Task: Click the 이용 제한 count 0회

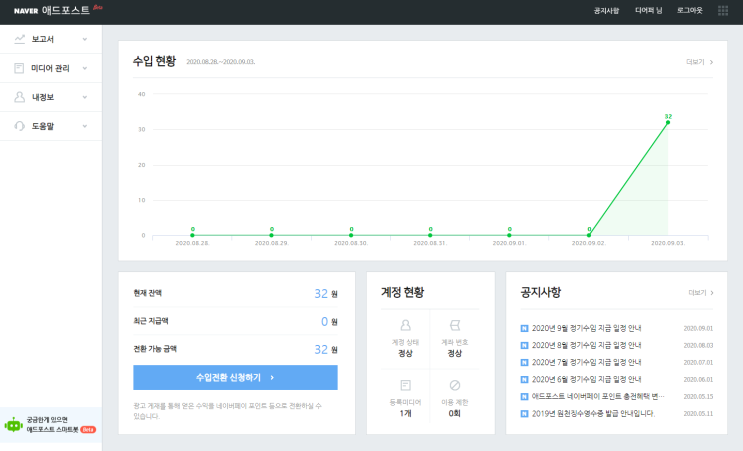Action: point(454,414)
